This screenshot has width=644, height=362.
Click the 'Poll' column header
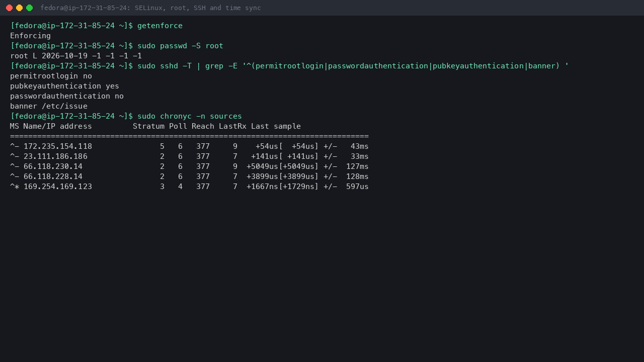(178, 126)
